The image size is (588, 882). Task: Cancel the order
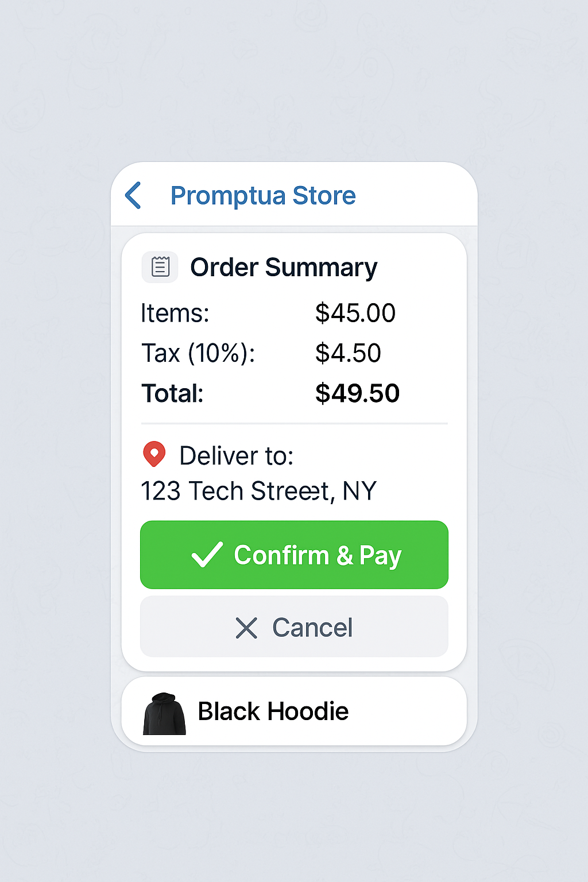[294, 626]
